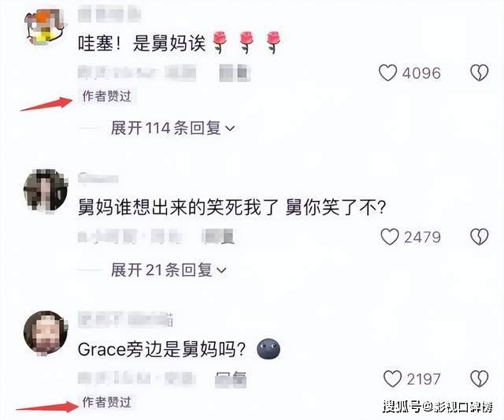Open third commenter's round avatar

(46, 333)
